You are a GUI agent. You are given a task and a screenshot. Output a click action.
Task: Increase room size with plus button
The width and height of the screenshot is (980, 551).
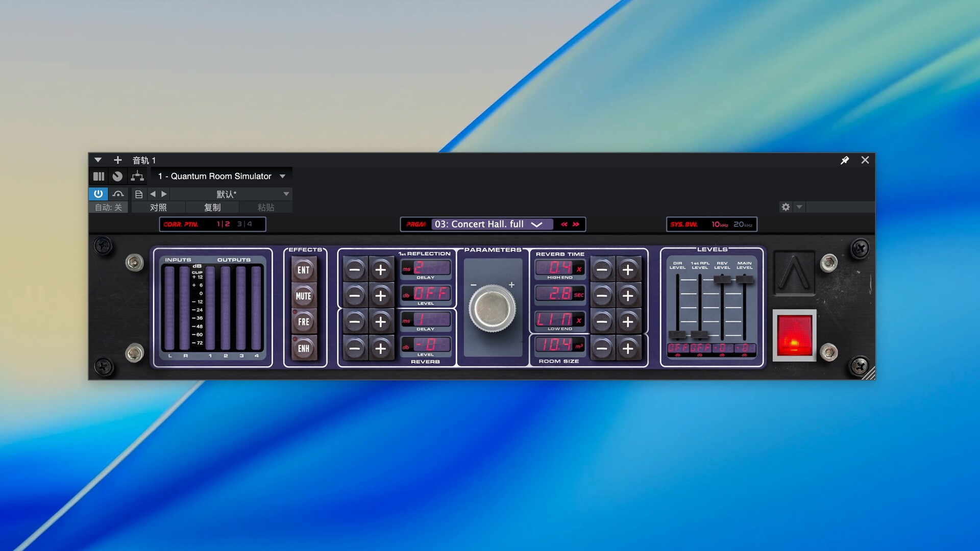pyautogui.click(x=628, y=348)
